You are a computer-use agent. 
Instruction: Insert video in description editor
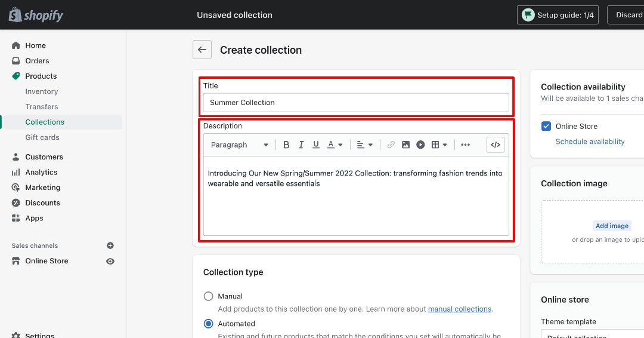420,145
